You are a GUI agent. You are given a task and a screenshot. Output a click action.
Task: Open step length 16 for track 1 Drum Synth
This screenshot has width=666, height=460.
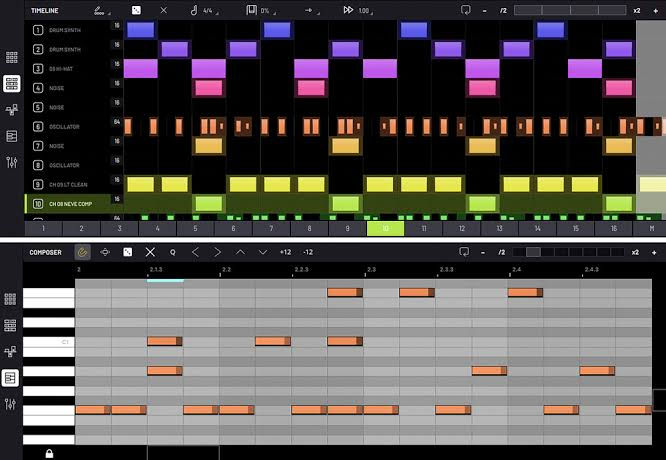pyautogui.click(x=117, y=25)
